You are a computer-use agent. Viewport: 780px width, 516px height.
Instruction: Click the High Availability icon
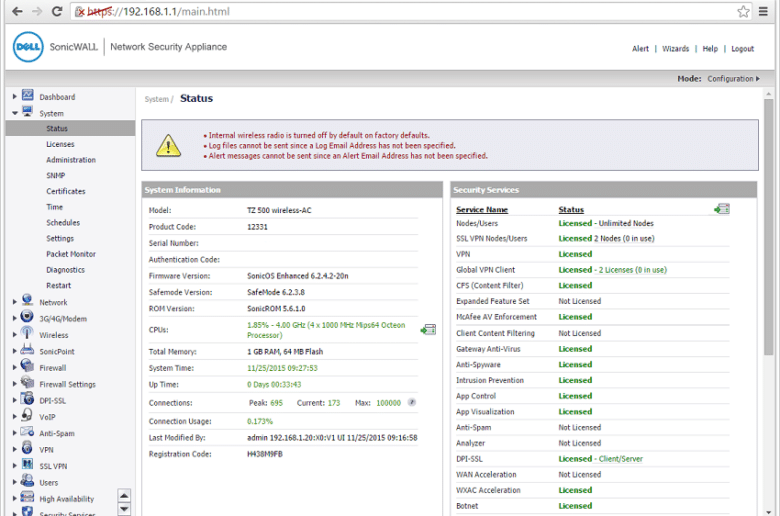[27, 497]
